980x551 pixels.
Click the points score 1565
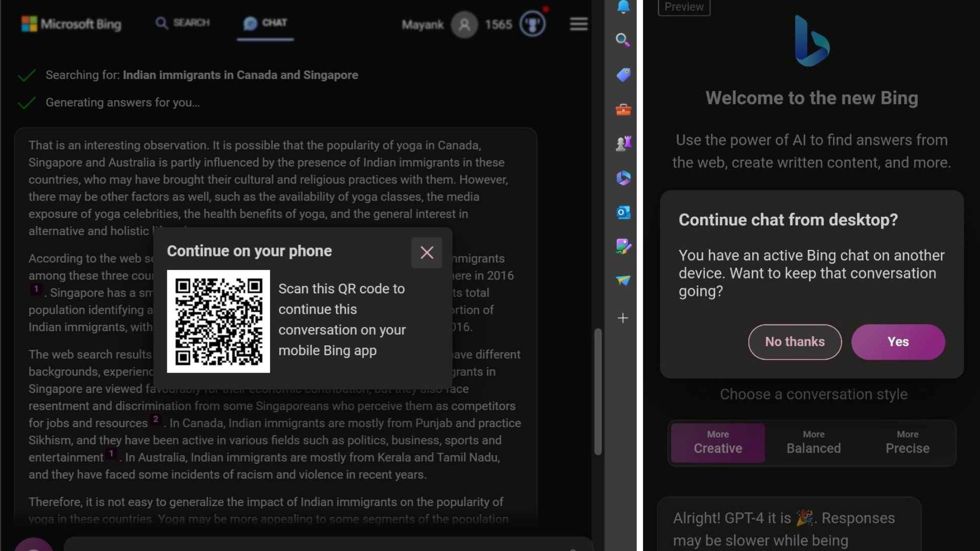pos(498,23)
